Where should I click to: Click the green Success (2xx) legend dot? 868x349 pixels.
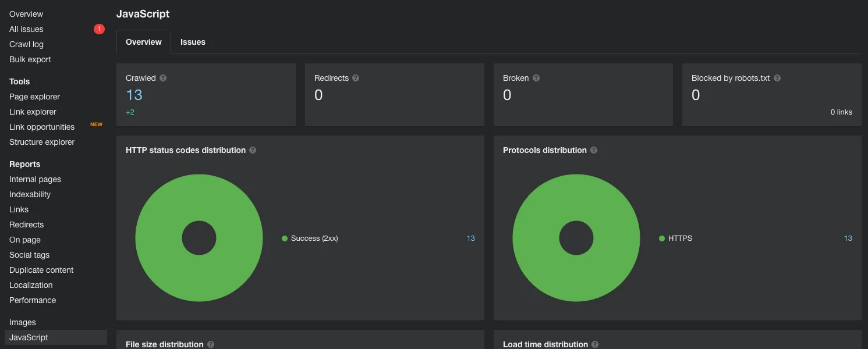[285, 238]
